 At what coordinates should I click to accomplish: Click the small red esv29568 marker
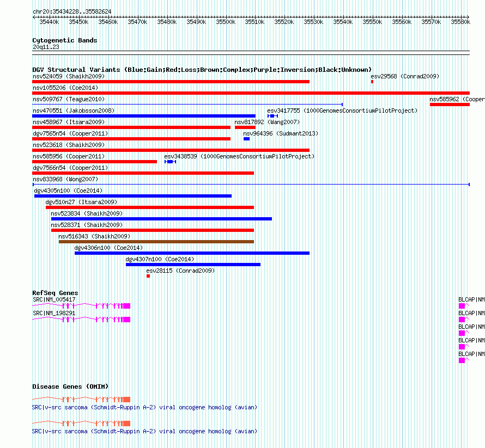pyautogui.click(x=372, y=82)
